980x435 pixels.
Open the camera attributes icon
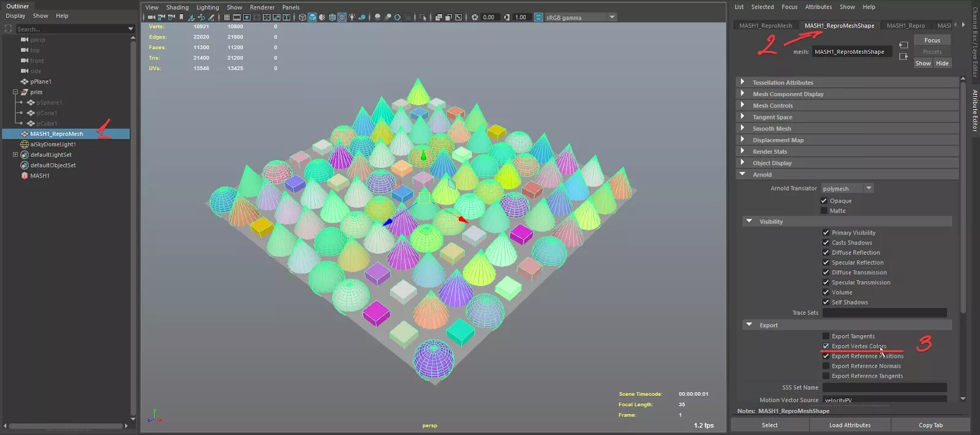(171, 17)
